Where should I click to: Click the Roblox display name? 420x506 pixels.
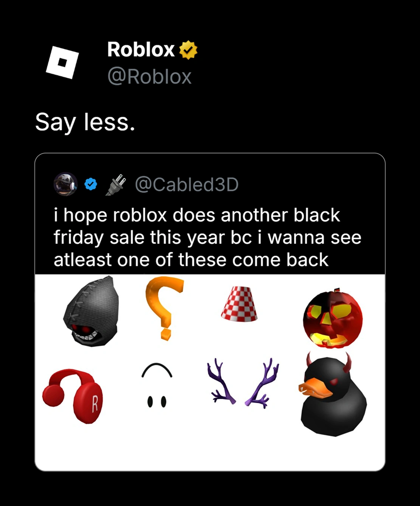coord(141,50)
